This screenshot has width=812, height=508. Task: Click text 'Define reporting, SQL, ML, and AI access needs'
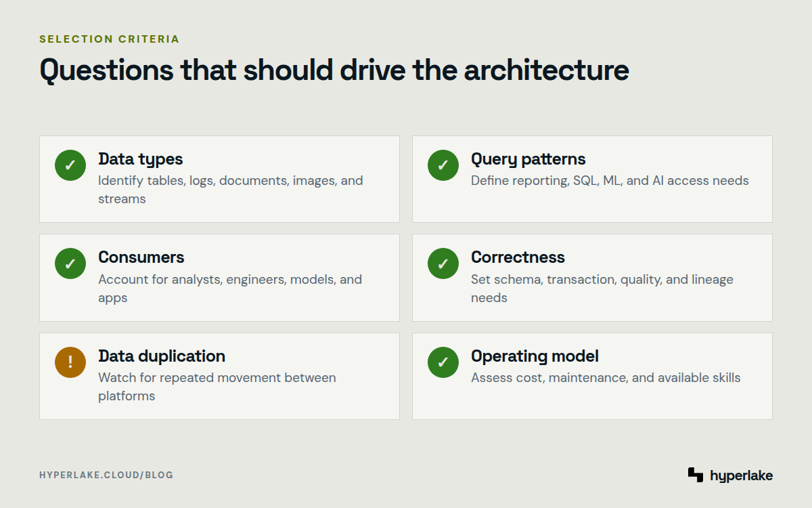(x=610, y=181)
